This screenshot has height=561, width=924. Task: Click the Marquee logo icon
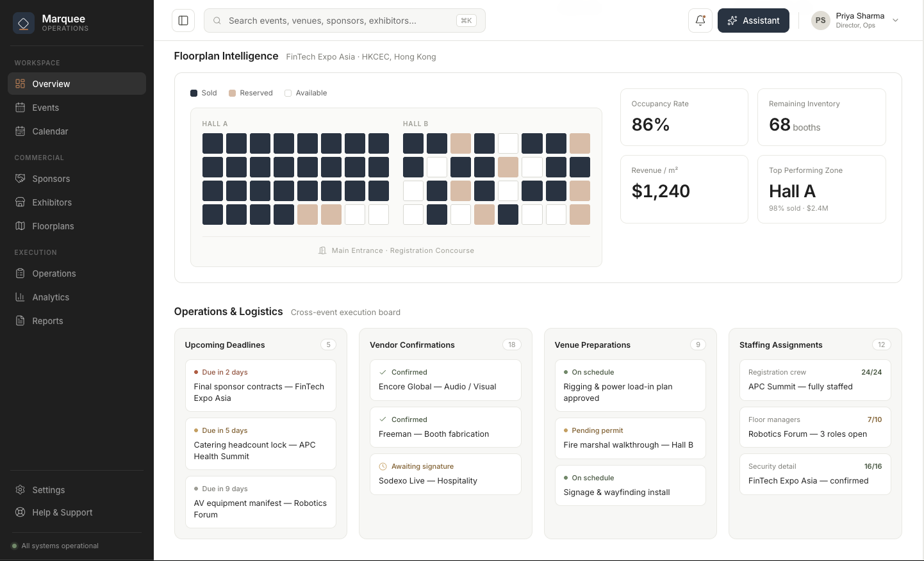tap(24, 23)
